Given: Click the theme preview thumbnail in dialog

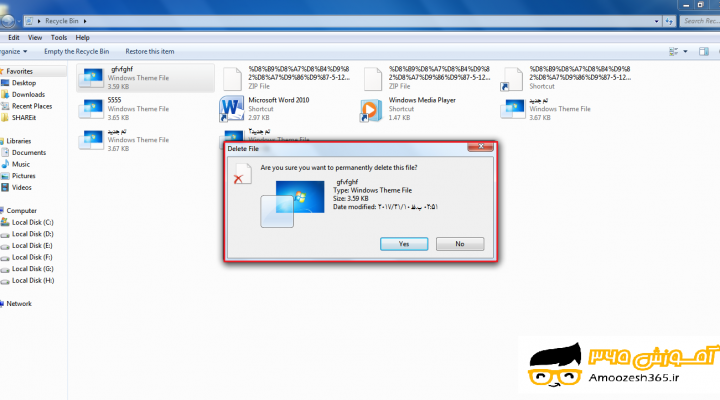Looking at the screenshot, I should pos(292,203).
